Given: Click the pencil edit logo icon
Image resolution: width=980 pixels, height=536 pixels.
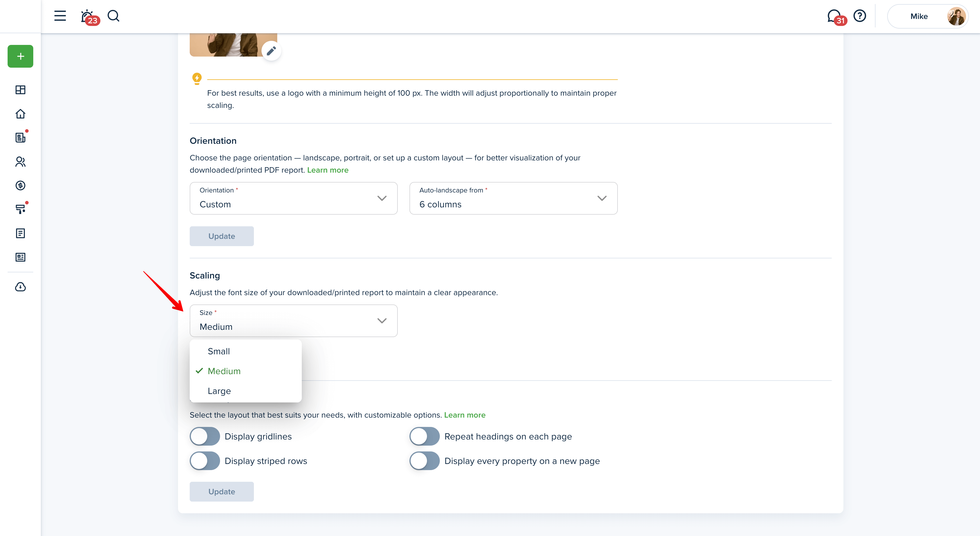Looking at the screenshot, I should click(x=271, y=50).
